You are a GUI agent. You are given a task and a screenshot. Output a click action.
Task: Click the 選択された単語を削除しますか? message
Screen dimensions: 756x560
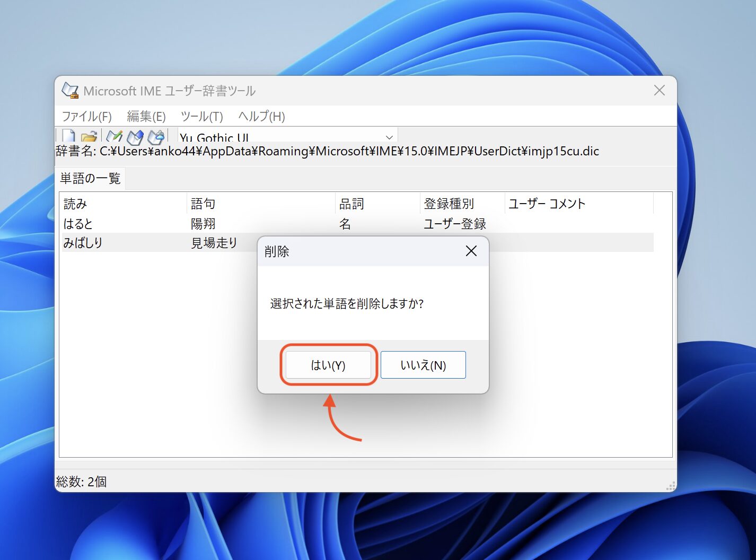(x=347, y=304)
